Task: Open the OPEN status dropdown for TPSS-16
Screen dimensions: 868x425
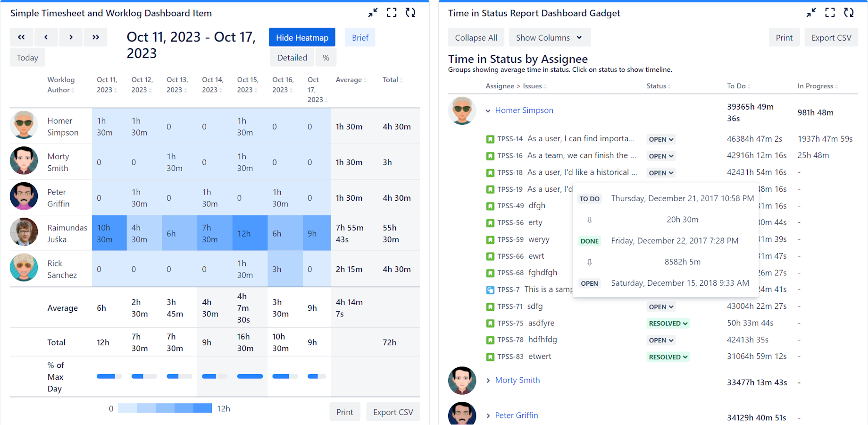Action: 660,155
